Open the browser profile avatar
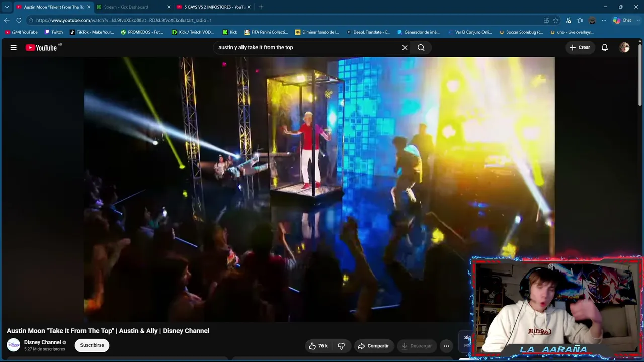The width and height of the screenshot is (644, 362). [x=592, y=20]
